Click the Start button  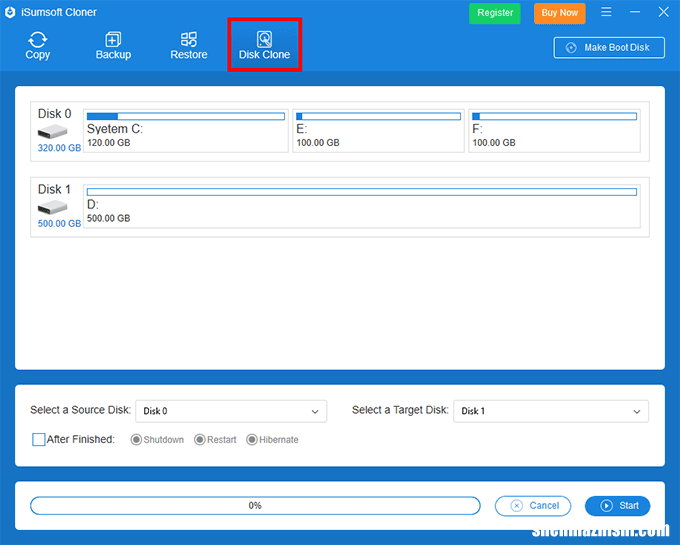tap(618, 506)
